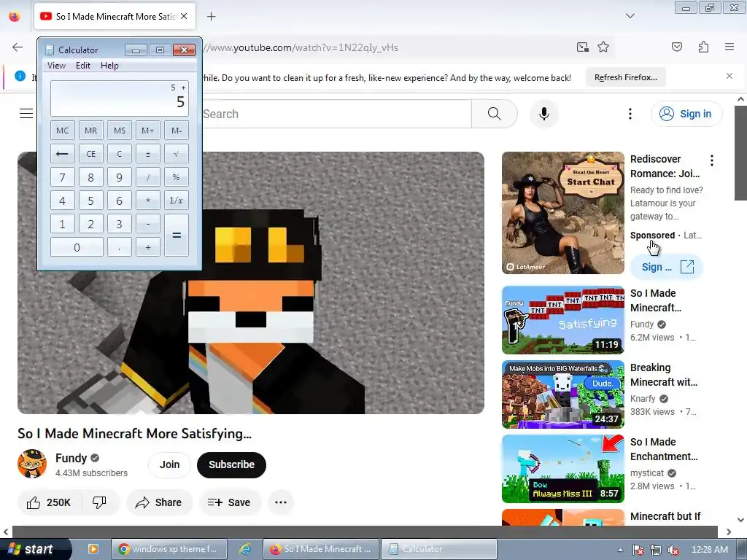Show hidden system tray icons arrow

(620, 550)
